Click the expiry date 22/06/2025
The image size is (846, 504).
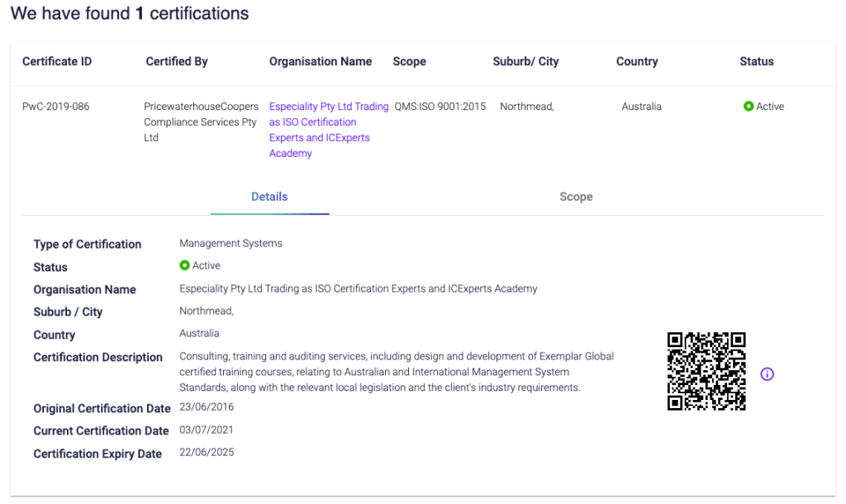pyautogui.click(x=207, y=452)
